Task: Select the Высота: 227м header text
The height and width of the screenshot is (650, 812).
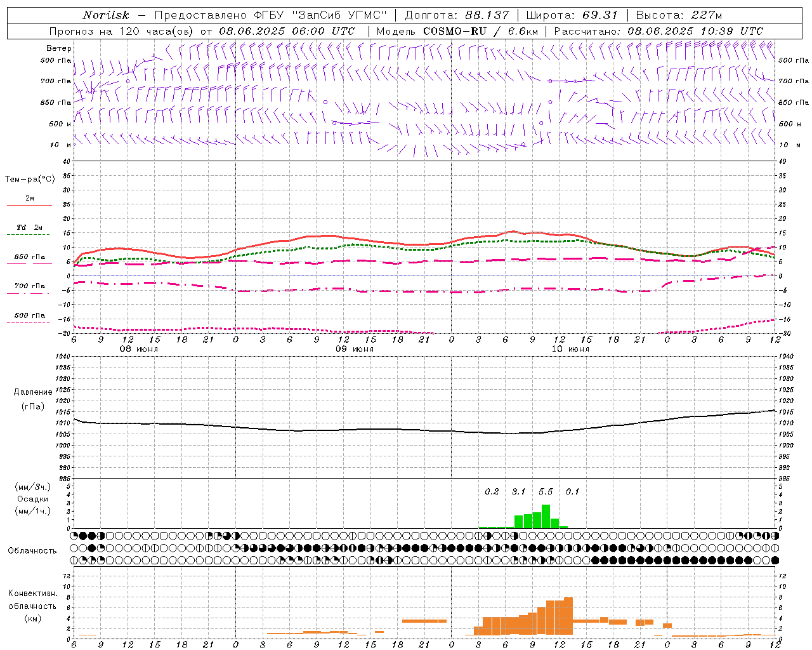Action: tap(679, 15)
